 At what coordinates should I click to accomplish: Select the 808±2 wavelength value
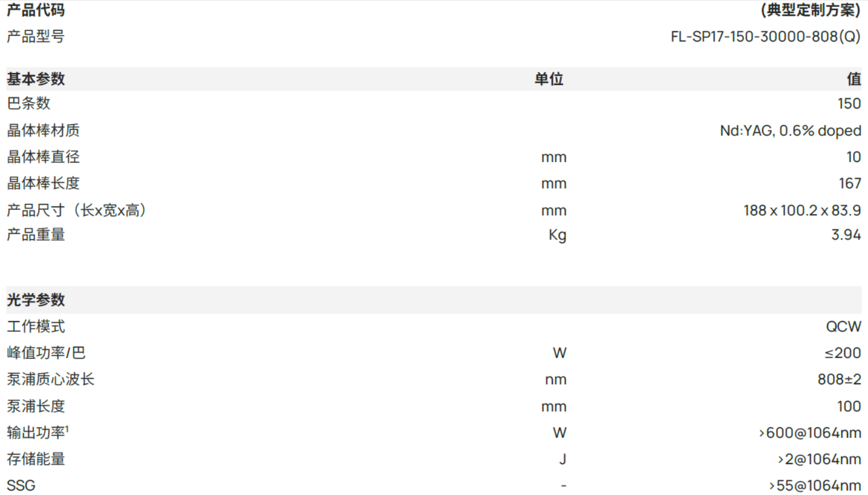click(839, 380)
